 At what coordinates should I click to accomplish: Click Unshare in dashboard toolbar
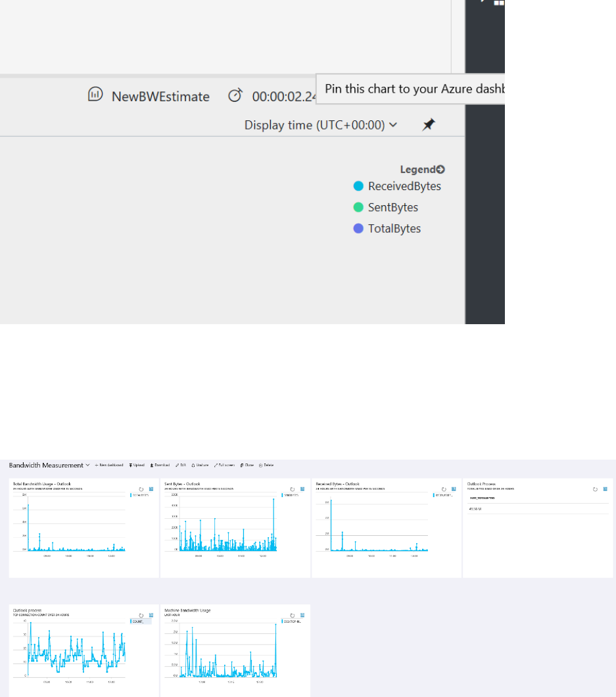[200, 465]
